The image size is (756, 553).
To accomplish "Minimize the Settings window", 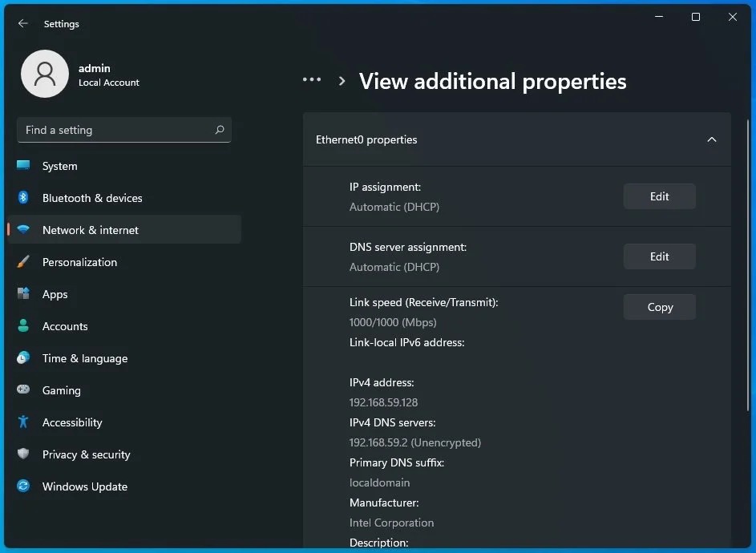I will pos(659,17).
